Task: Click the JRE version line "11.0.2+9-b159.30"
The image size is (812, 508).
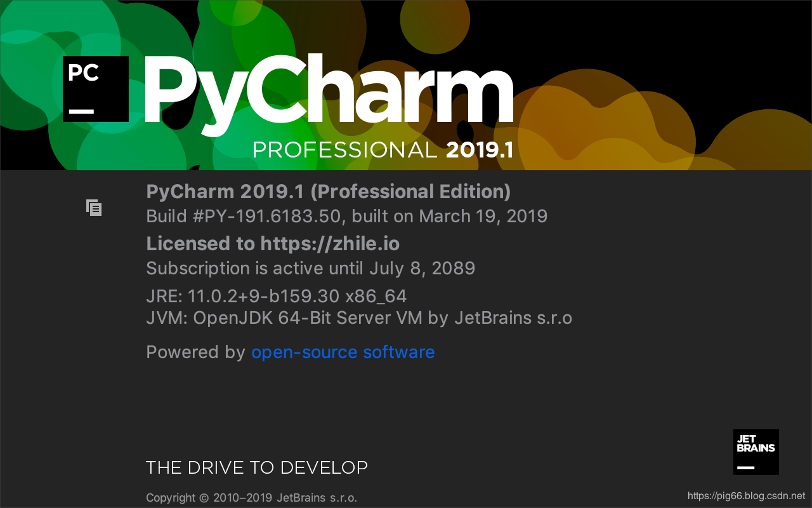Action: (264, 297)
